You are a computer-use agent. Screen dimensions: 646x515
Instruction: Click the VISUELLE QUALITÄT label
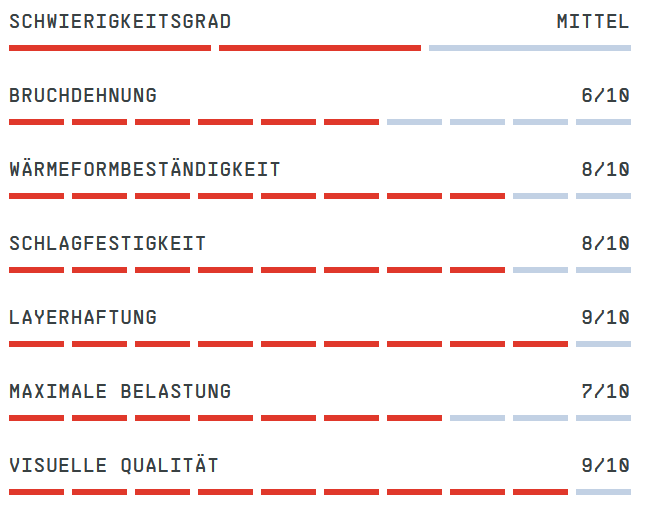[x=114, y=466]
